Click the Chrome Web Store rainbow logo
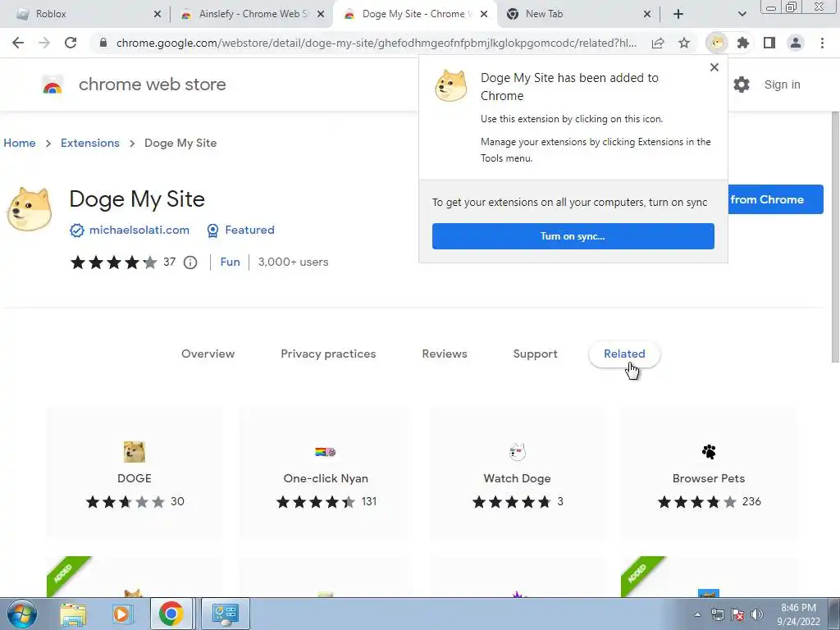 pyautogui.click(x=52, y=84)
